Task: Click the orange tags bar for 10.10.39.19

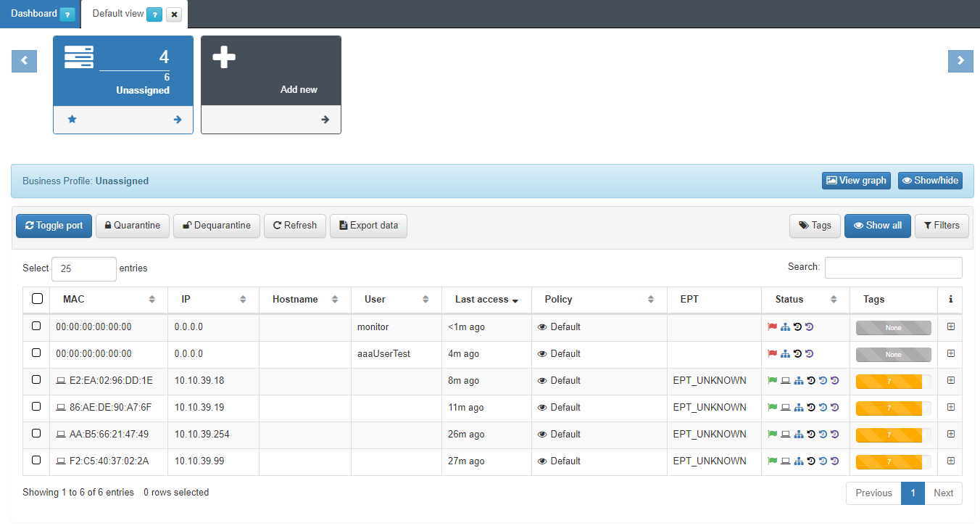Action: pyautogui.click(x=889, y=408)
